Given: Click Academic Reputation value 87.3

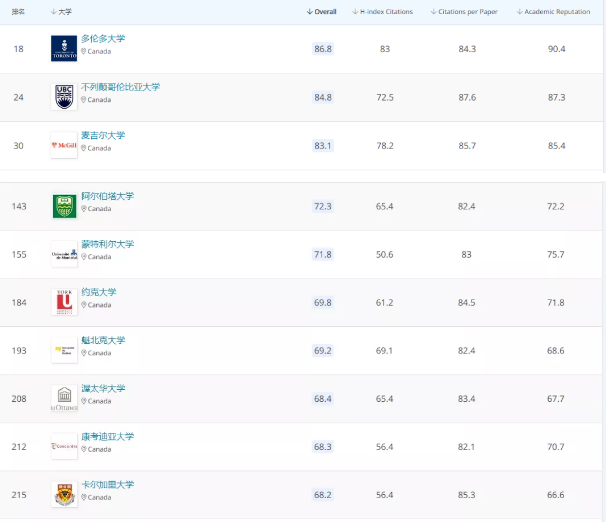Looking at the screenshot, I should [x=556, y=97].
